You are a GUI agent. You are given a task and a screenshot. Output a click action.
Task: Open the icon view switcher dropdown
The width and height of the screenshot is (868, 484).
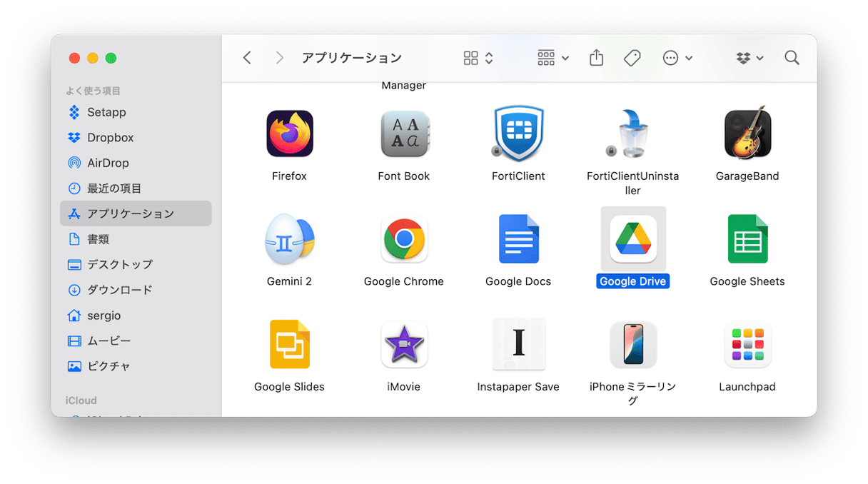478,59
